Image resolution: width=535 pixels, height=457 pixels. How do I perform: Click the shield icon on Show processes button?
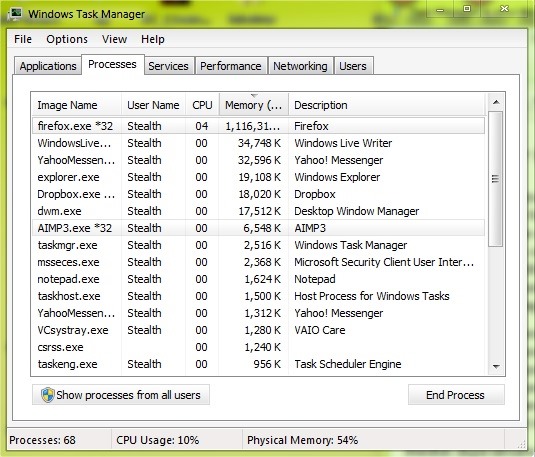pyautogui.click(x=47, y=395)
